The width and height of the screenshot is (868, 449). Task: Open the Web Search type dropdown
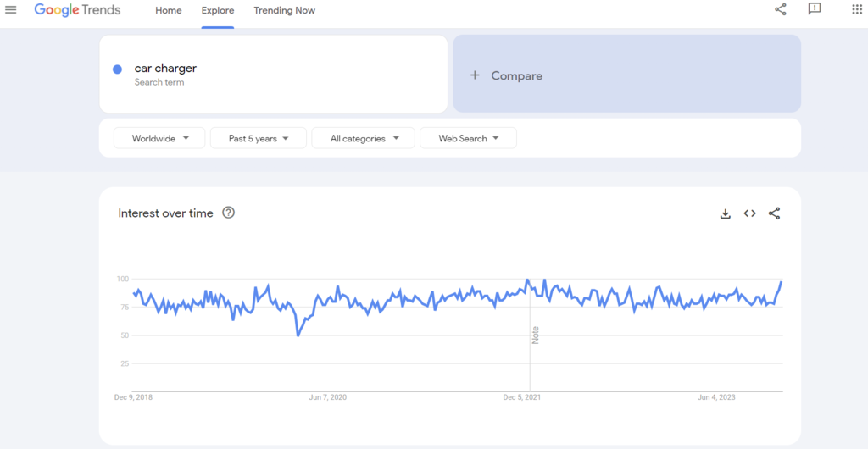[468, 138]
